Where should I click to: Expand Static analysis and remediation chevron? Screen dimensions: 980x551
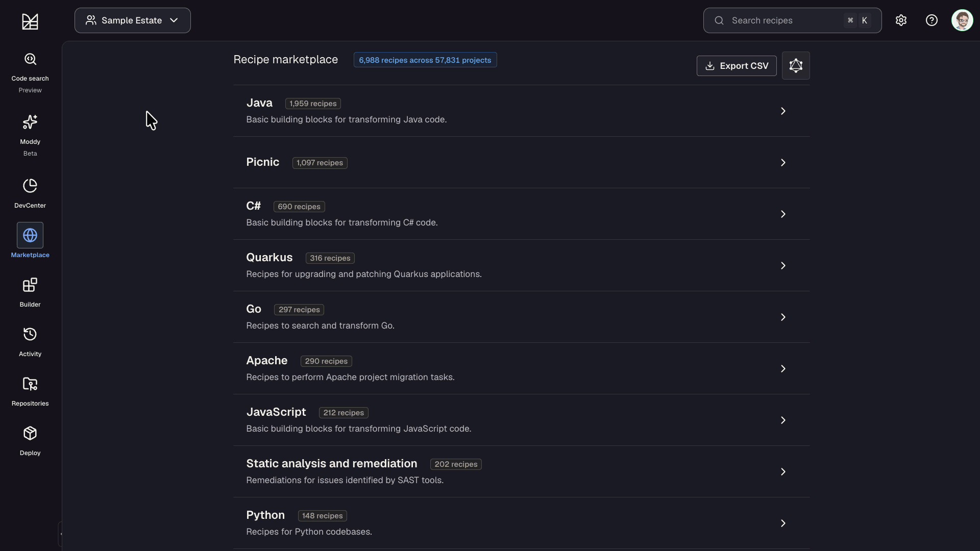pyautogui.click(x=783, y=472)
